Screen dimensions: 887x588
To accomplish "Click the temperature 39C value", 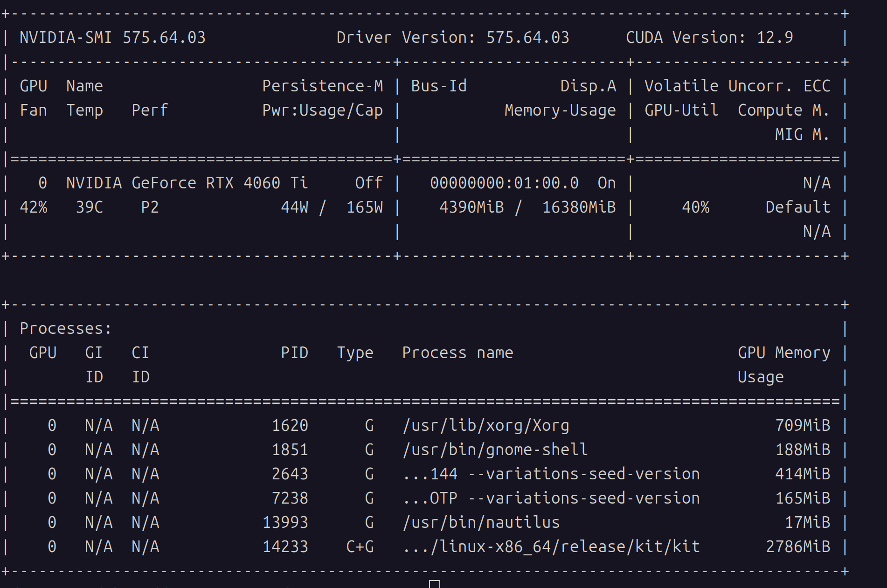I will (x=90, y=207).
